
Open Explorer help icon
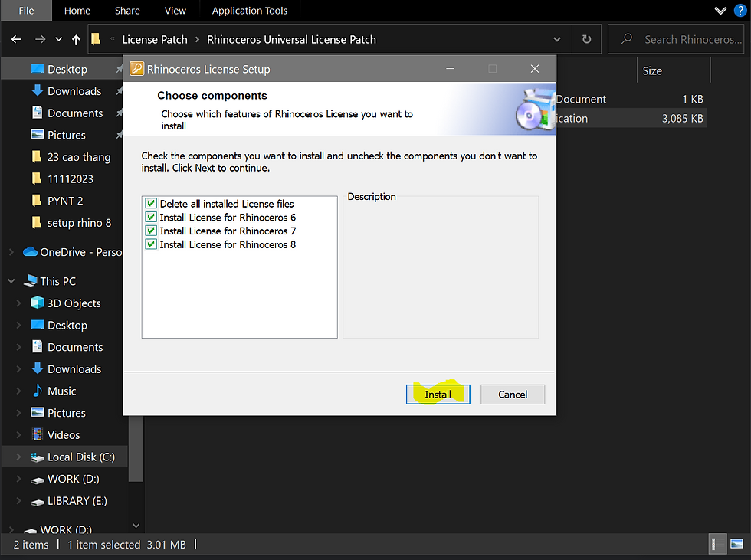tap(740, 11)
